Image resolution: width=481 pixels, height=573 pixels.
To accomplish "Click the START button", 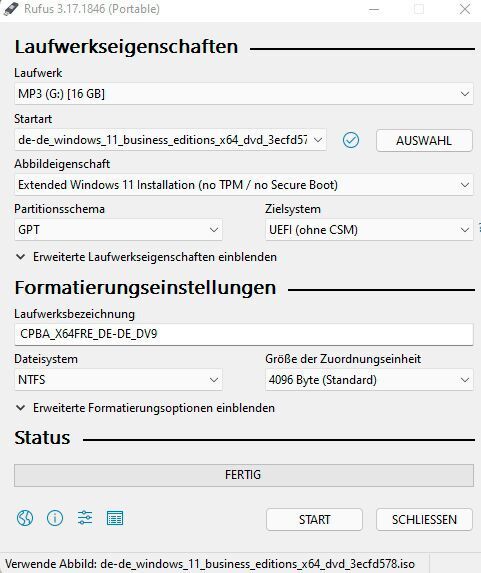I will point(314,520).
